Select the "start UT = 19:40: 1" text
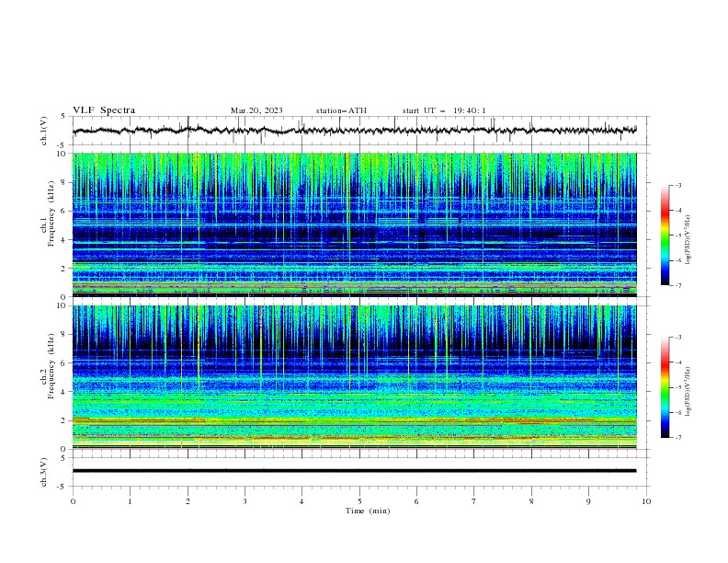The width and height of the screenshot is (728, 563). (444, 110)
